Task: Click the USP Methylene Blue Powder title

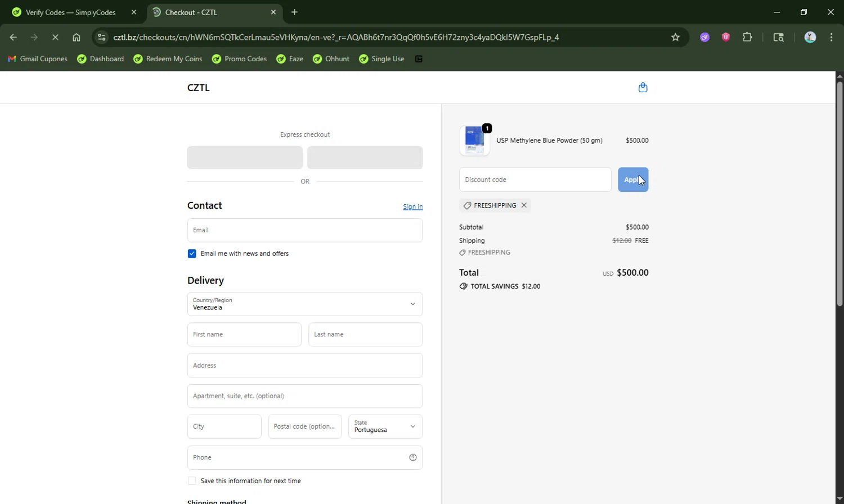Action: [x=549, y=141]
